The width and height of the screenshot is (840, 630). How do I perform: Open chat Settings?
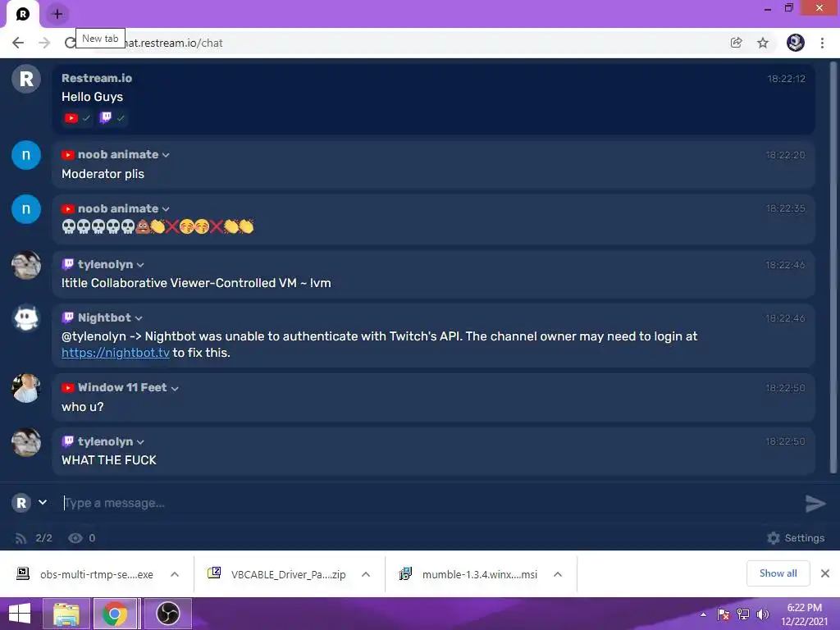click(x=796, y=538)
